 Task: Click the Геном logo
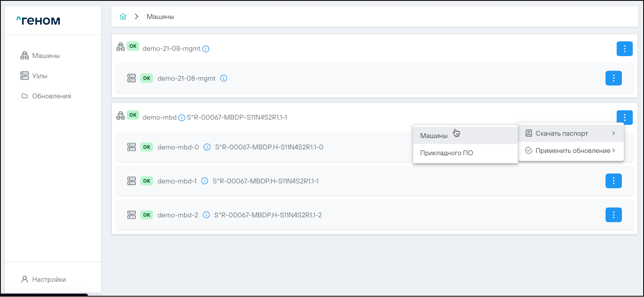pos(39,20)
